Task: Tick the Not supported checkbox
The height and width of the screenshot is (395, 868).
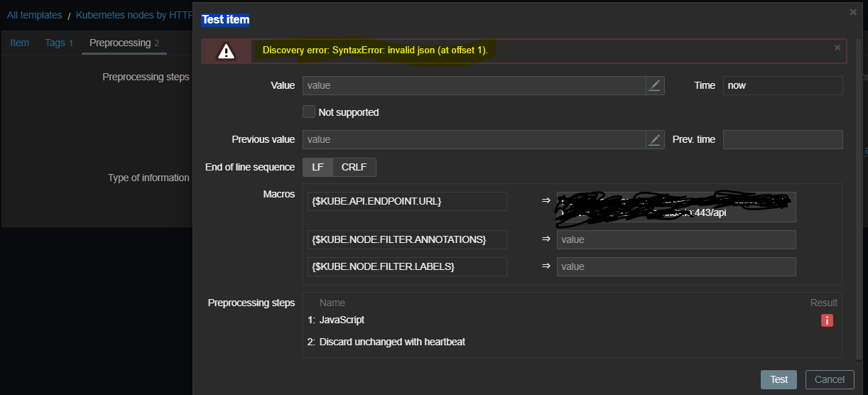Action: (x=309, y=112)
